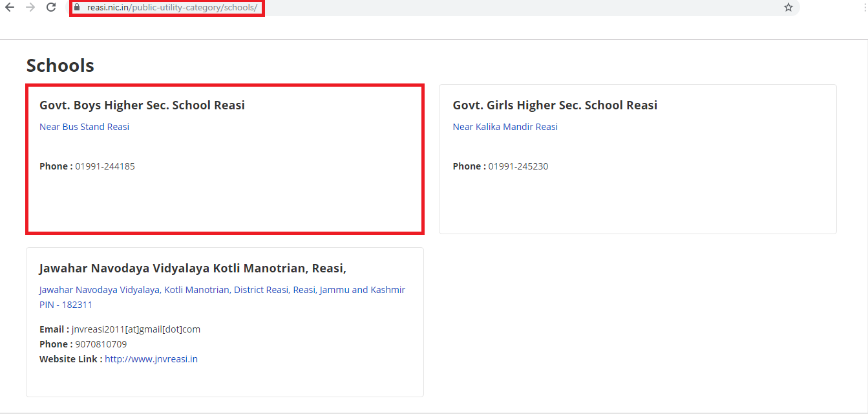The width and height of the screenshot is (868, 416).
Task: Select Govt. Girls Higher Sec. School Reasi title
Action: point(555,105)
